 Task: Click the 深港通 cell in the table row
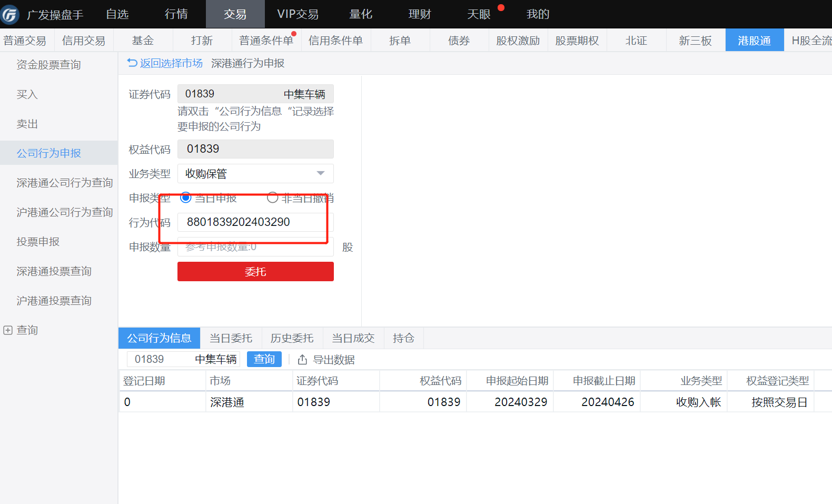click(x=249, y=402)
